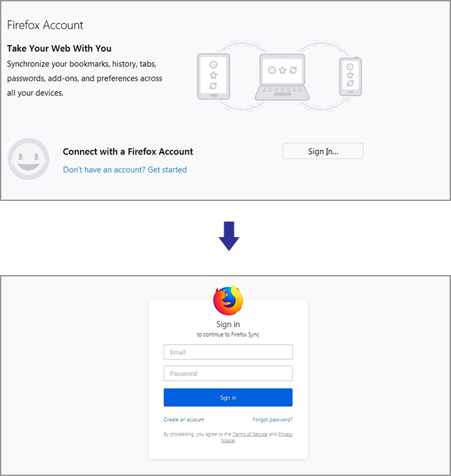Click the blue Sign in button
Screen dimensions: 451x476
(228, 397)
